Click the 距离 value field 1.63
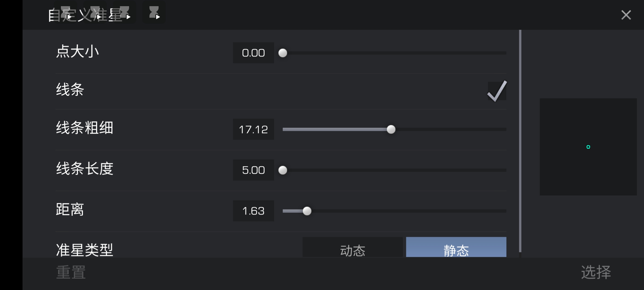This screenshot has height=290, width=644. [x=254, y=211]
